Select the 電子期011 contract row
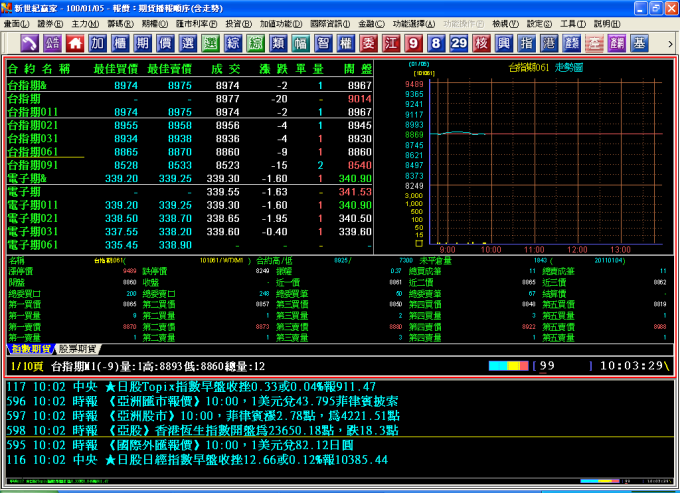680x493 pixels. point(190,205)
